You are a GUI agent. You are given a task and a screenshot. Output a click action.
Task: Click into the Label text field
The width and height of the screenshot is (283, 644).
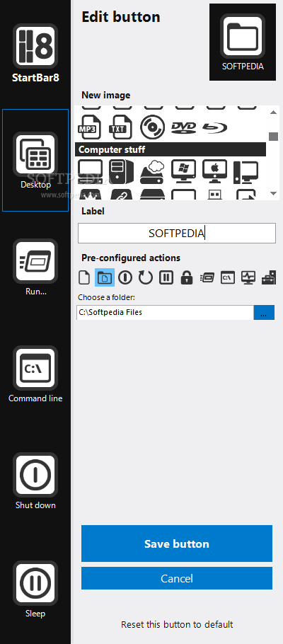click(177, 234)
